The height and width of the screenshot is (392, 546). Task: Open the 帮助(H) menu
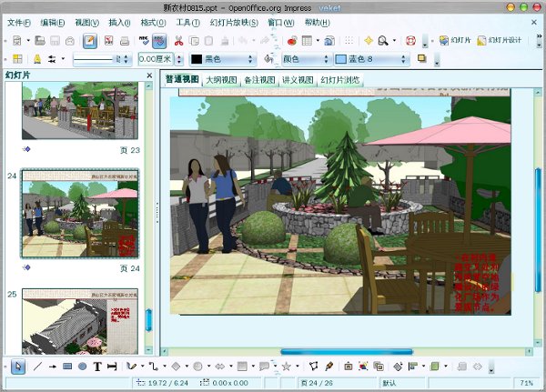tap(318, 23)
